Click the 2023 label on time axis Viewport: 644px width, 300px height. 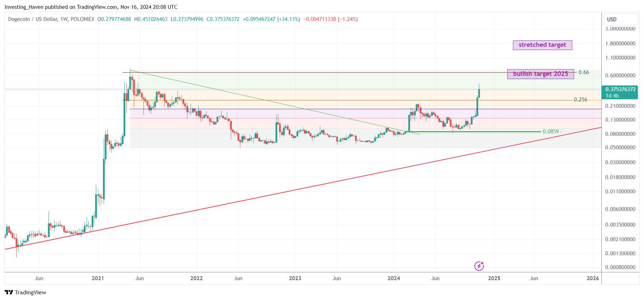coord(295,278)
